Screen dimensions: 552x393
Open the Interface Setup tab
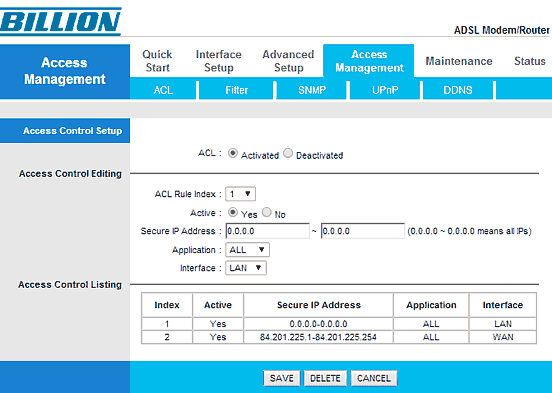click(x=219, y=61)
